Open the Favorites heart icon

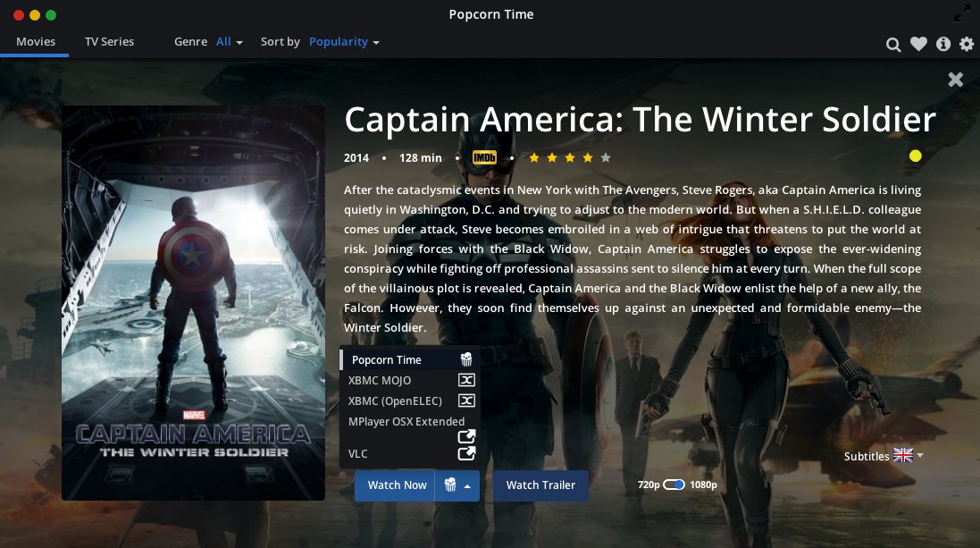(918, 44)
